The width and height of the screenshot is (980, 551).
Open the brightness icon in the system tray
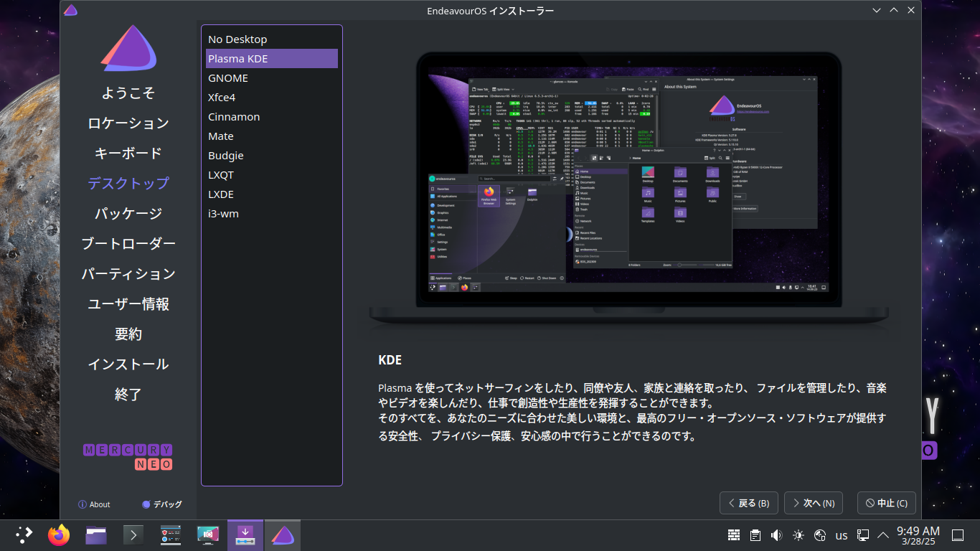(x=797, y=534)
